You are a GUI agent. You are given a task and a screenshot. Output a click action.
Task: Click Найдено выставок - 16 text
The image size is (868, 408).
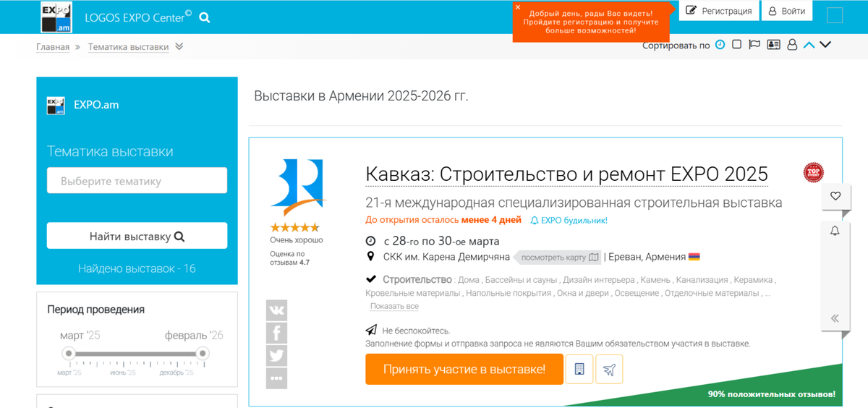pos(137,268)
